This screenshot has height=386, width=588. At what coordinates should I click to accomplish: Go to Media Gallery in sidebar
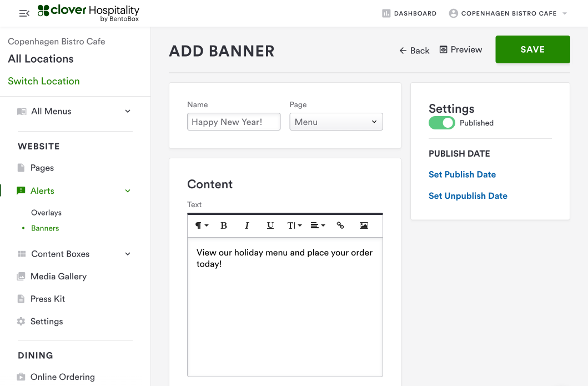tap(58, 277)
